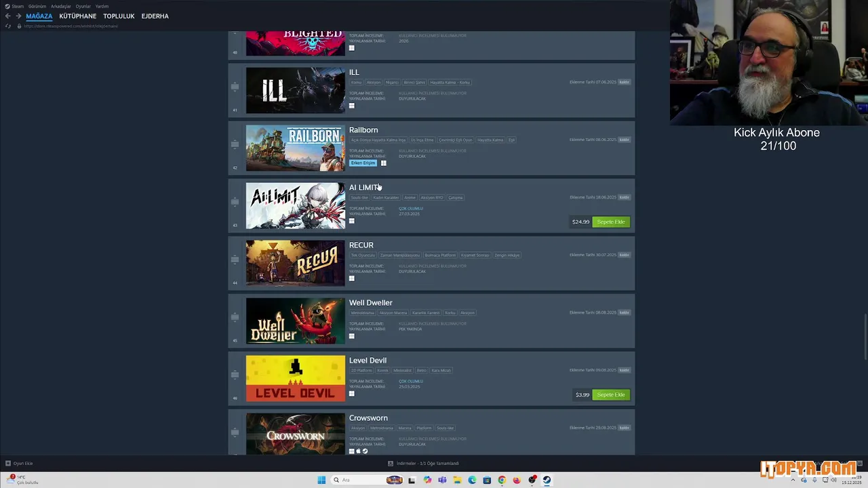Select the 2D Platform tag on Level Devil
Screen dimensions: 868x488
click(x=361, y=371)
